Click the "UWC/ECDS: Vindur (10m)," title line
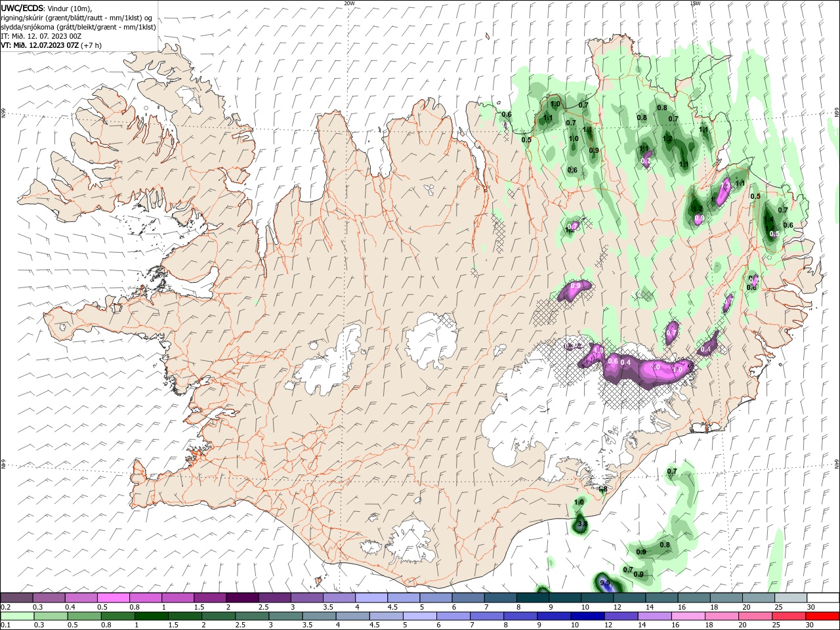 tap(46, 8)
